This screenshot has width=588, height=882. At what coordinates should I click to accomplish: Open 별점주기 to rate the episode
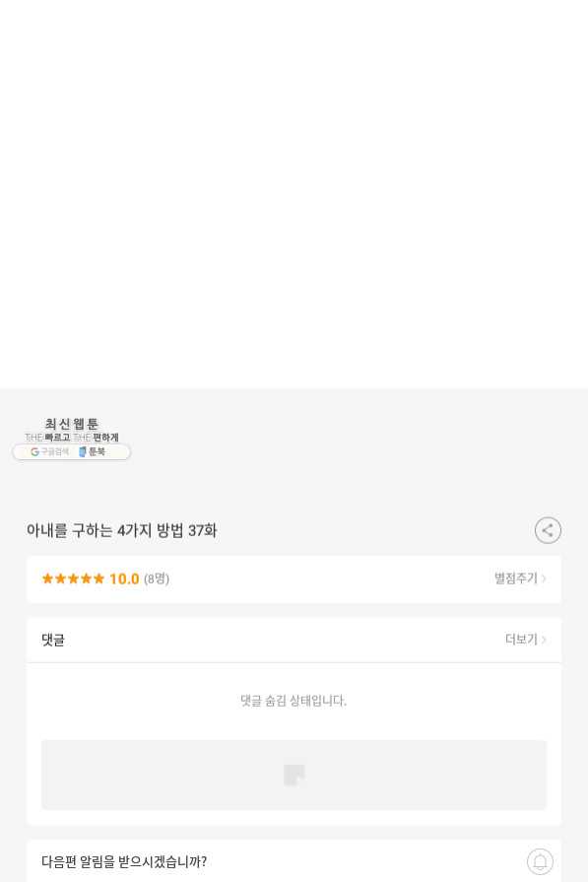[x=515, y=578]
